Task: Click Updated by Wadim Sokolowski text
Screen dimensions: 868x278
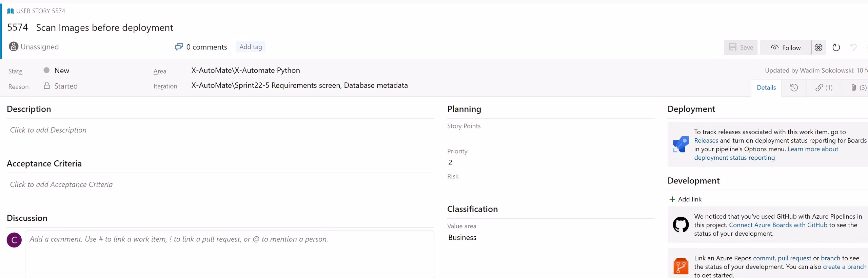Action: (x=816, y=70)
